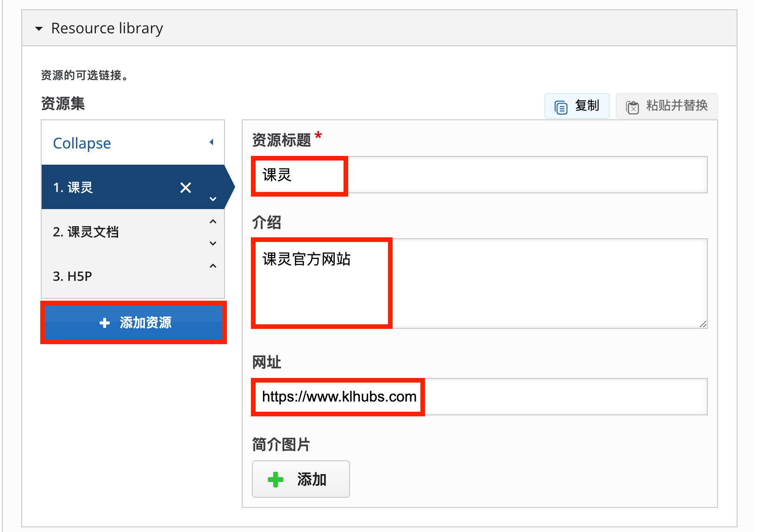Grab the textarea resize handle

(x=703, y=324)
